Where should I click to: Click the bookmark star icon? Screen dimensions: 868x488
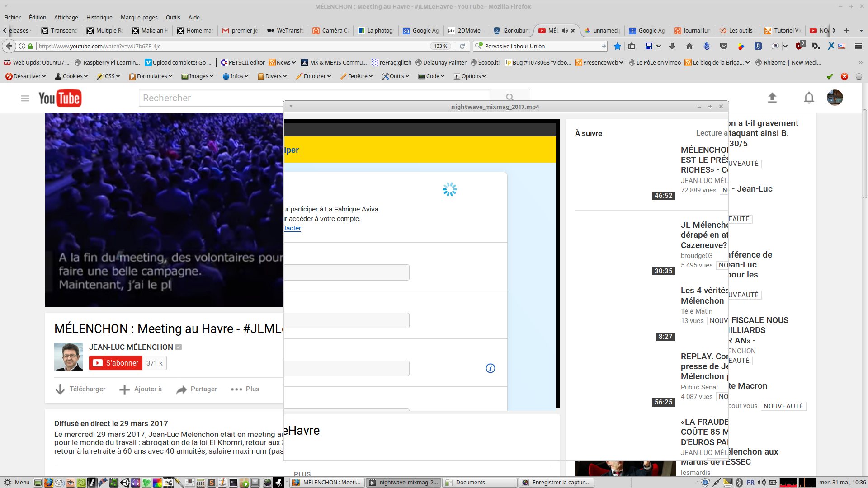(x=618, y=46)
